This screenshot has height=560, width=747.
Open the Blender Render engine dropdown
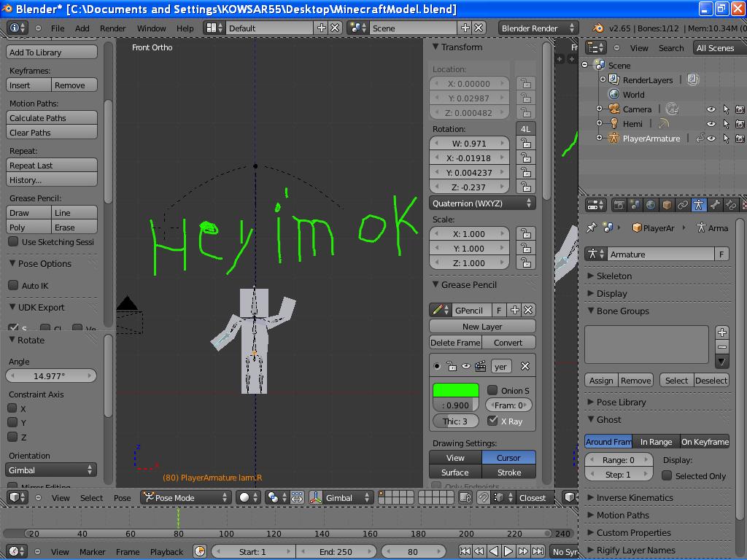[538, 28]
